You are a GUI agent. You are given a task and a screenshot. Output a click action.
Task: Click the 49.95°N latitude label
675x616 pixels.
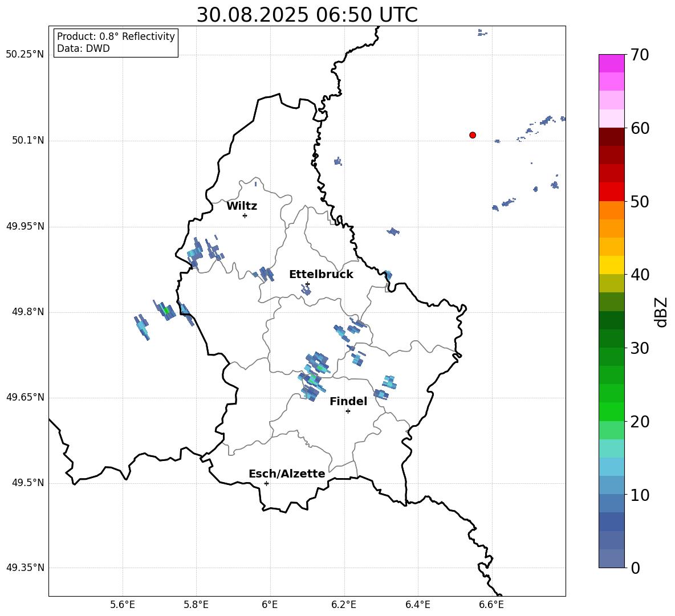pos(25,226)
